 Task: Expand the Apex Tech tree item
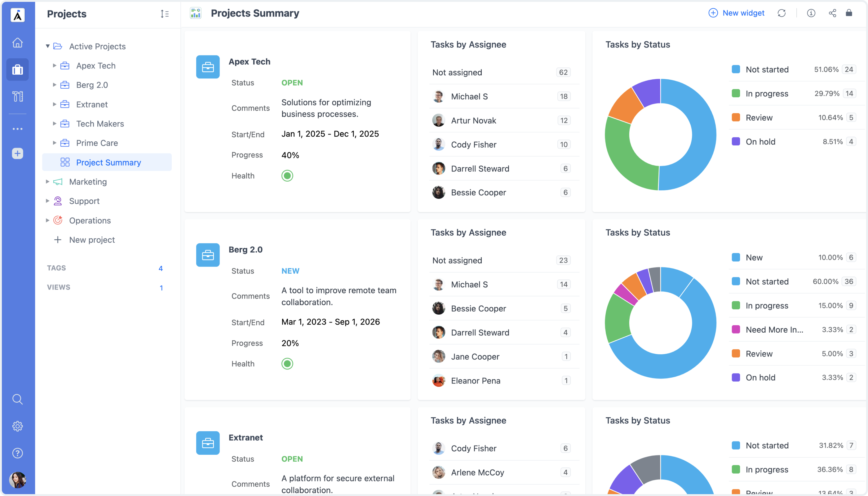click(x=54, y=65)
